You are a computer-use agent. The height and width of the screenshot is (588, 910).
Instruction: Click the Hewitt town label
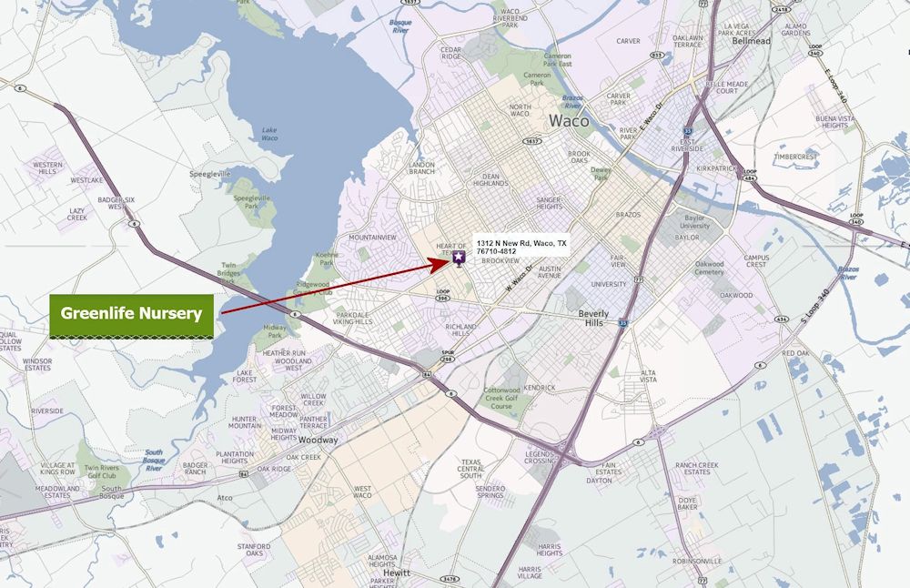397,573
